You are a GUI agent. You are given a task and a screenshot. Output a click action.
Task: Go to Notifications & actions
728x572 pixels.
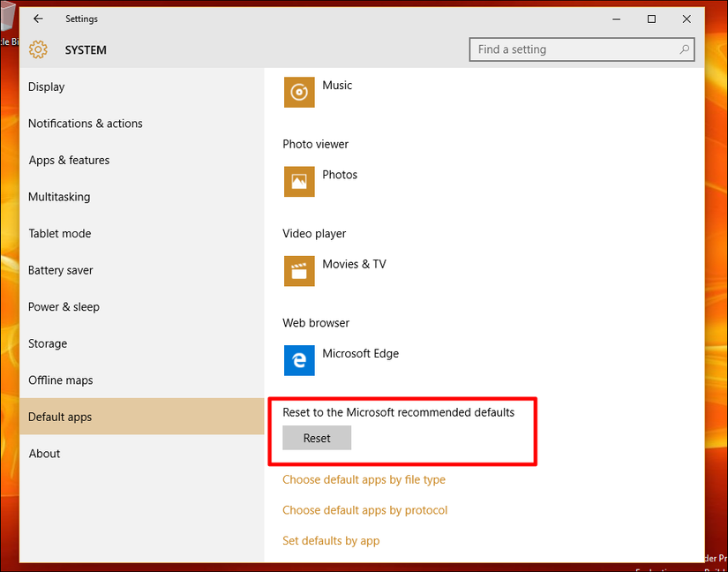pyautogui.click(x=86, y=124)
